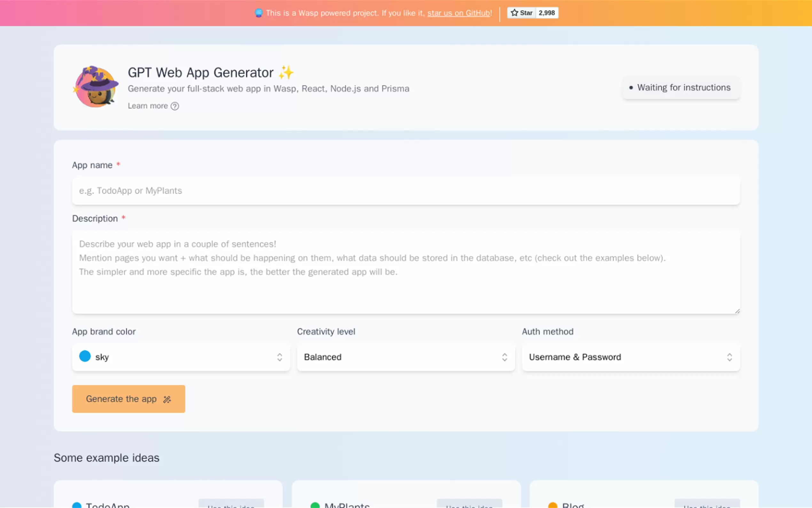Click the wizard hat mascot logo
The height and width of the screenshot is (508, 812).
pos(96,87)
